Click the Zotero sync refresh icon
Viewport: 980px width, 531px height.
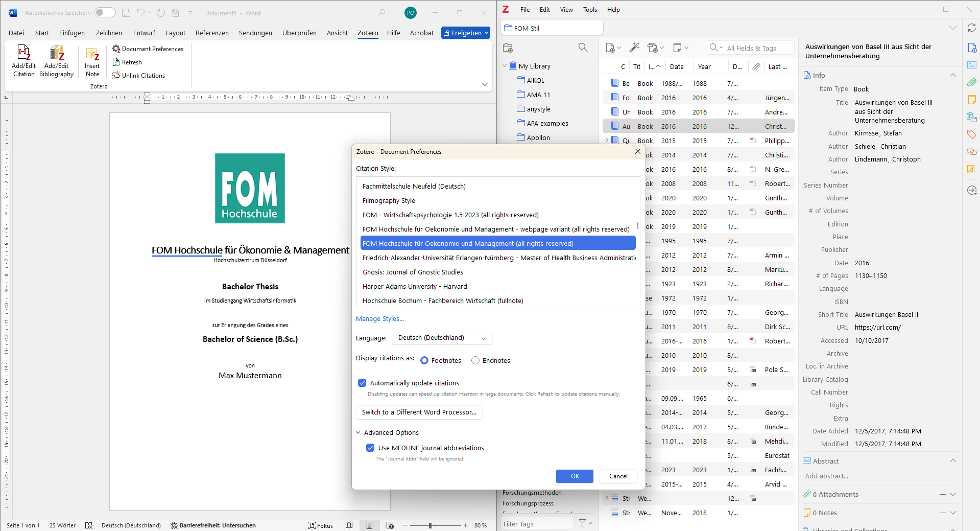pyautogui.click(x=971, y=28)
